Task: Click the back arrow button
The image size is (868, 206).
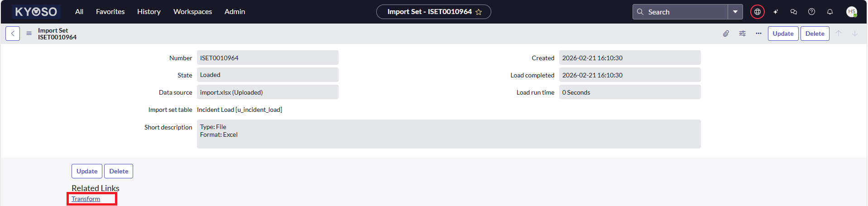Action: click(13, 34)
